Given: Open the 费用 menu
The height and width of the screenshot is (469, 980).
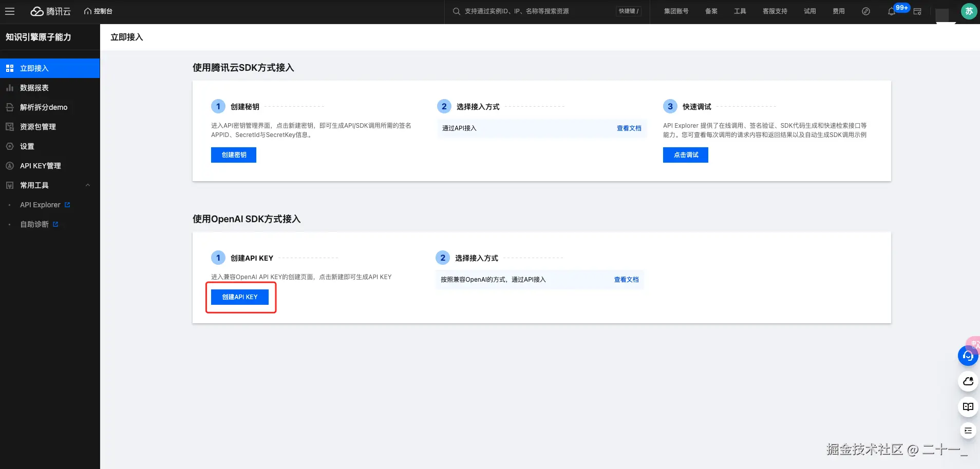Looking at the screenshot, I should pyautogui.click(x=838, y=11).
